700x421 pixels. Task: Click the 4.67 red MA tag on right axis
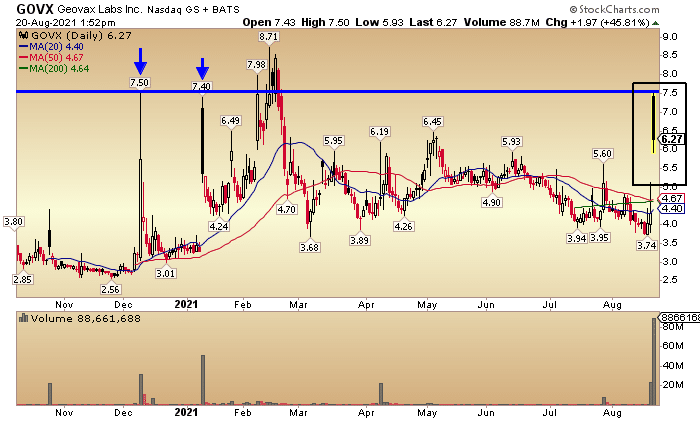point(672,199)
